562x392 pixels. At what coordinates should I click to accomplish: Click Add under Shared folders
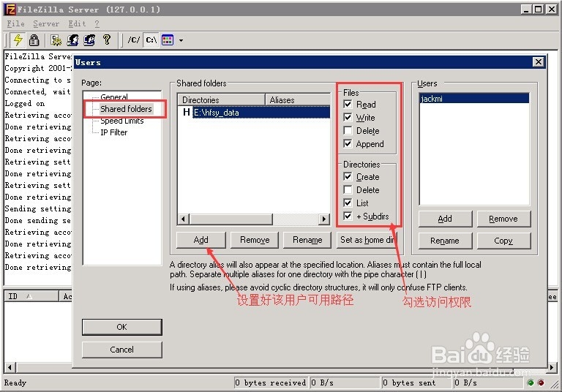[201, 240]
